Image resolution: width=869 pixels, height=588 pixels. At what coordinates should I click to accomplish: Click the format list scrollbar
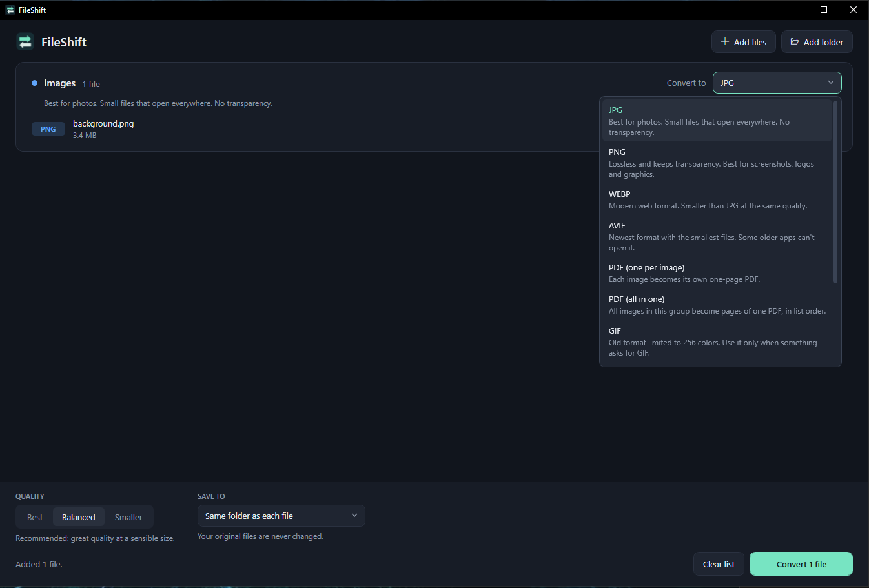click(x=835, y=192)
